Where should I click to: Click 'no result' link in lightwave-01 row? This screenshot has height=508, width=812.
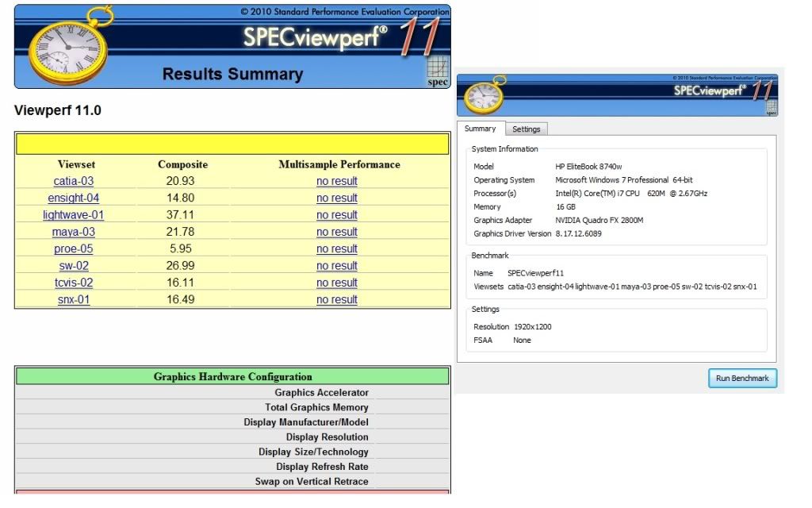[x=337, y=215]
